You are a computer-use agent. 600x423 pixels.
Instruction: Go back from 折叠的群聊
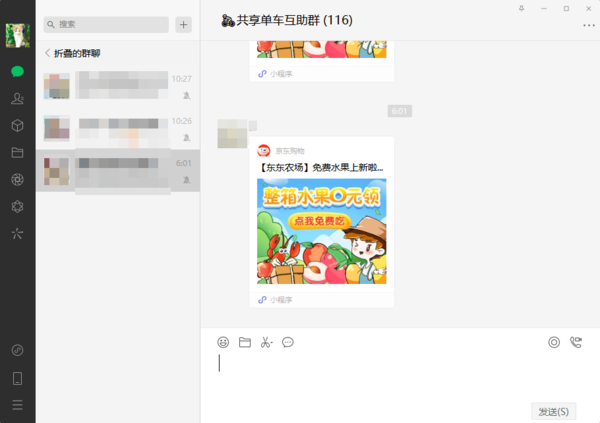coord(47,53)
